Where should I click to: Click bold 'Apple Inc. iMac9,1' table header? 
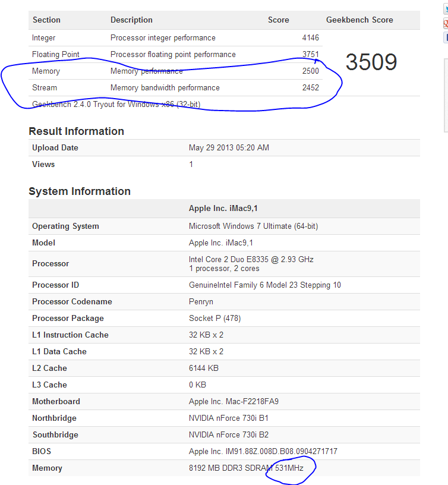[x=223, y=209]
